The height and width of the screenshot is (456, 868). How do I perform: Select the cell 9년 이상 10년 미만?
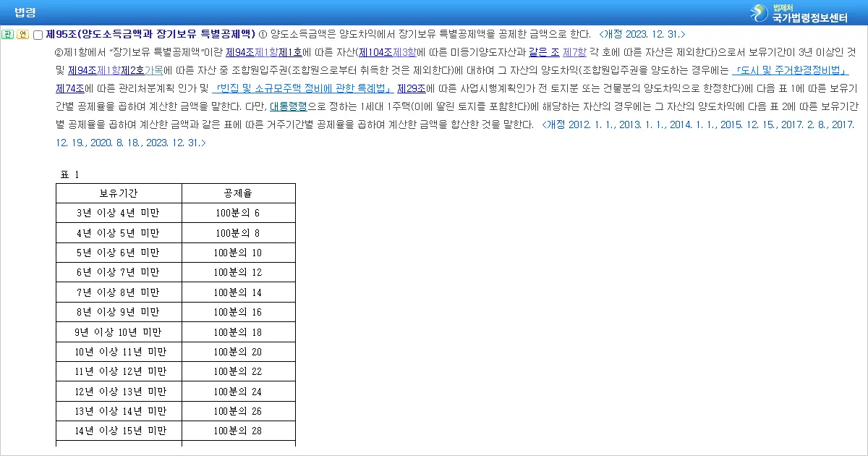coord(119,332)
